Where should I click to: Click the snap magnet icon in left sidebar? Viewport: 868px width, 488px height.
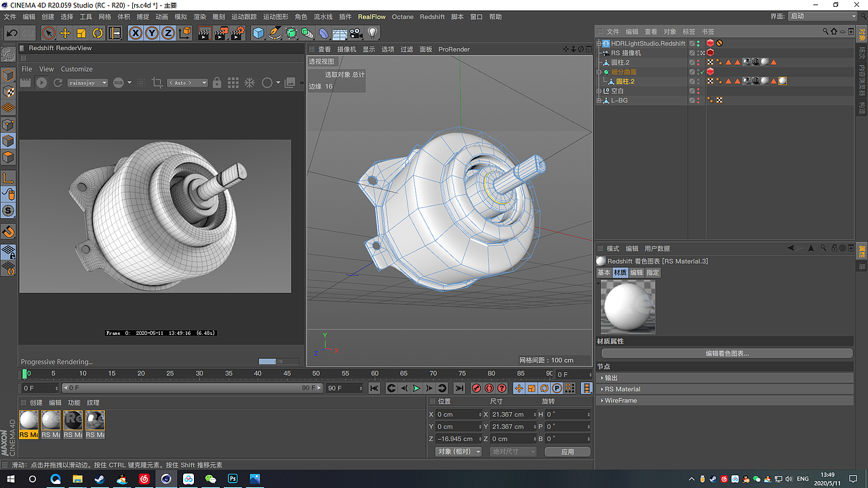[x=8, y=231]
